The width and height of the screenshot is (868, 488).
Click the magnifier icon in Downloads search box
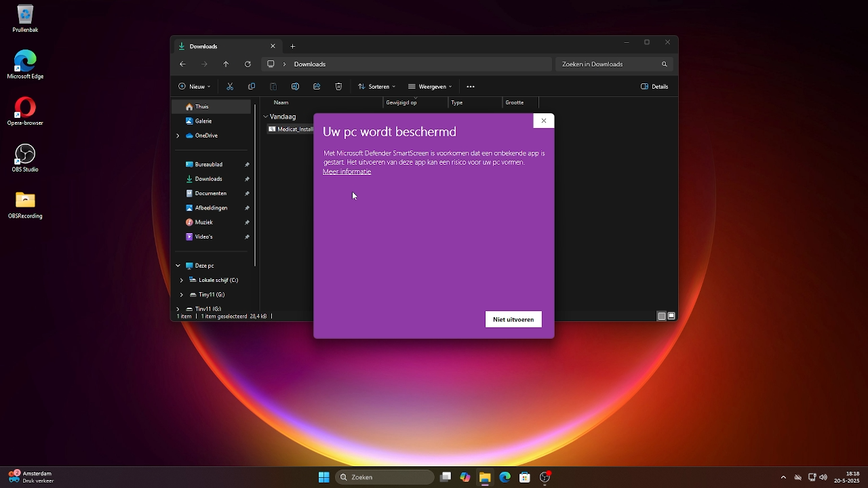tap(665, 64)
